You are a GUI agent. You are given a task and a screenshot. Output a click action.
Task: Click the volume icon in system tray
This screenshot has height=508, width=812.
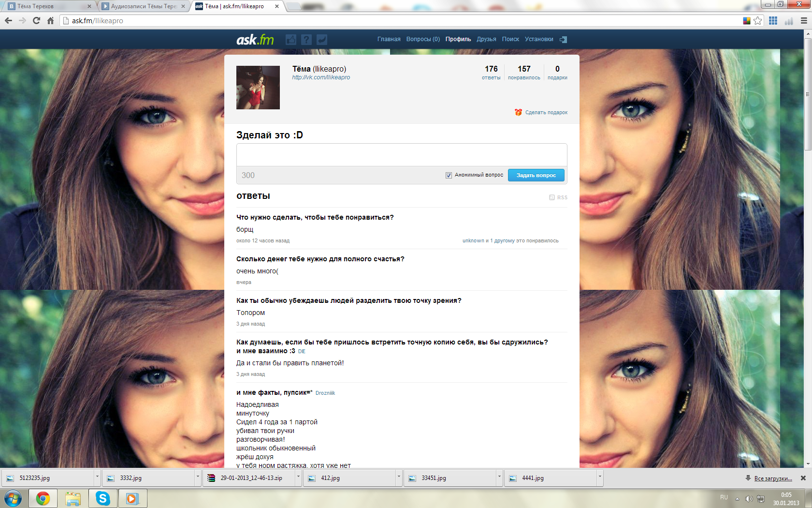(x=749, y=498)
